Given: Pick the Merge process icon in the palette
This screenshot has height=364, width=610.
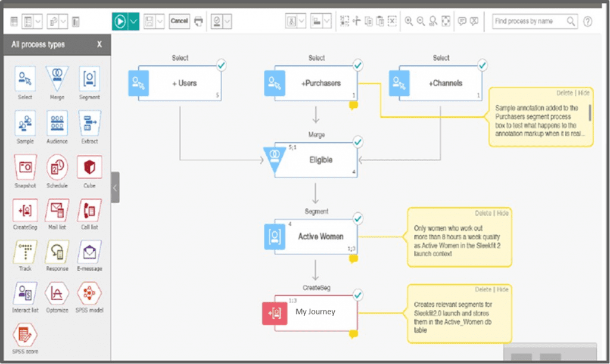Looking at the screenshot, I should (57, 79).
